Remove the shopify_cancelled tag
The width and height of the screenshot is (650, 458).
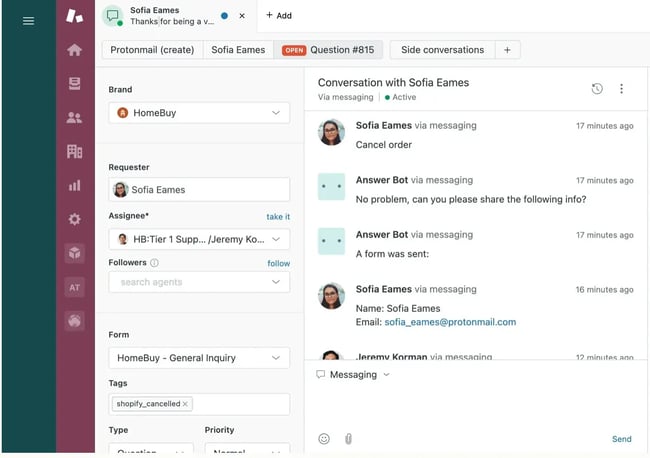coord(185,404)
